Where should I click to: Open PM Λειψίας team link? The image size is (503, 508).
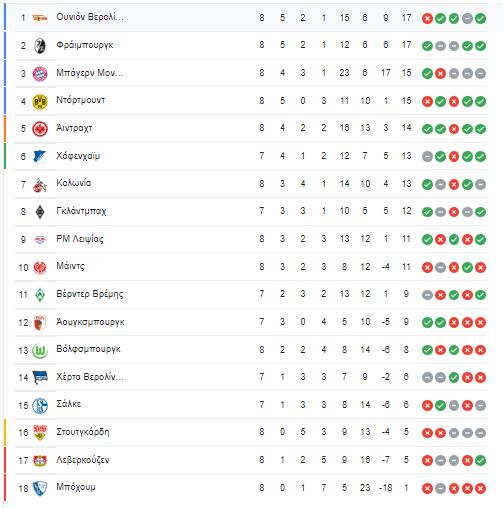click(80, 239)
